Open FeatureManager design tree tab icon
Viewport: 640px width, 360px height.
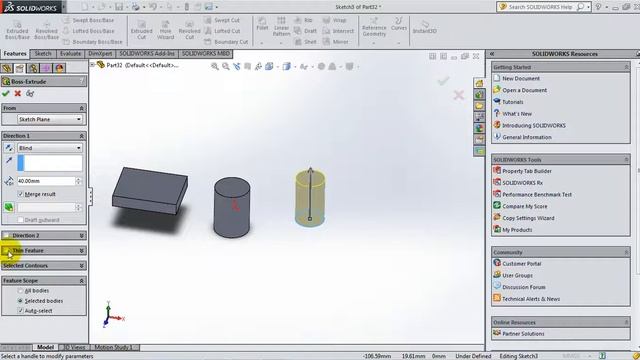pyautogui.click(x=7, y=68)
